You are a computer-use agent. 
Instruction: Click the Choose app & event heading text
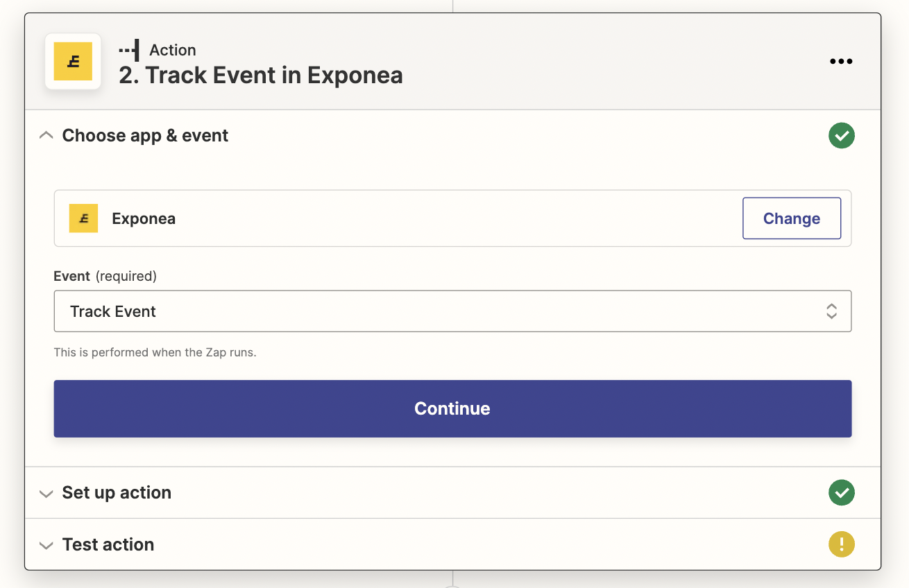pos(145,136)
